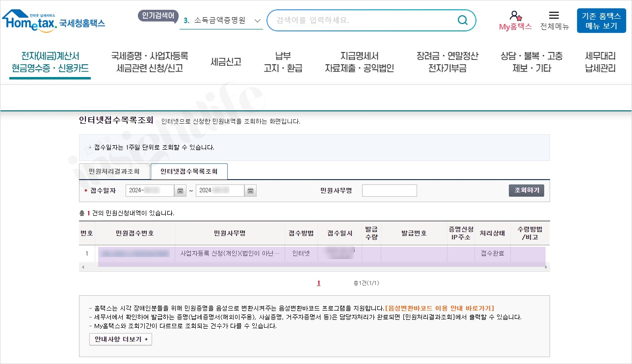Click the 접수일자 start date field
Screen dimensions: 632x364
click(x=150, y=191)
